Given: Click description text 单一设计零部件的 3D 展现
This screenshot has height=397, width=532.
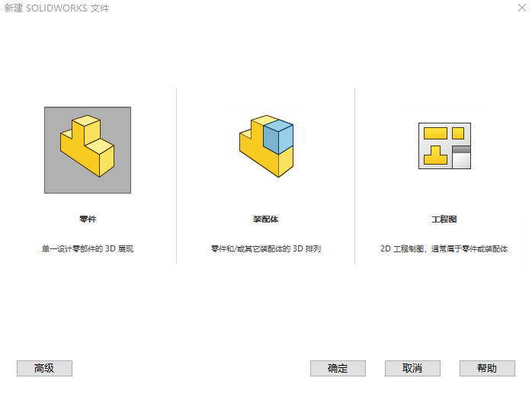Looking at the screenshot, I should (x=88, y=248).
